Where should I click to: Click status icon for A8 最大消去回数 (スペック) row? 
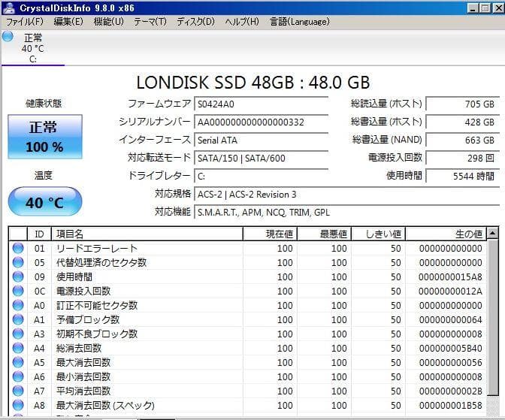tap(18, 405)
